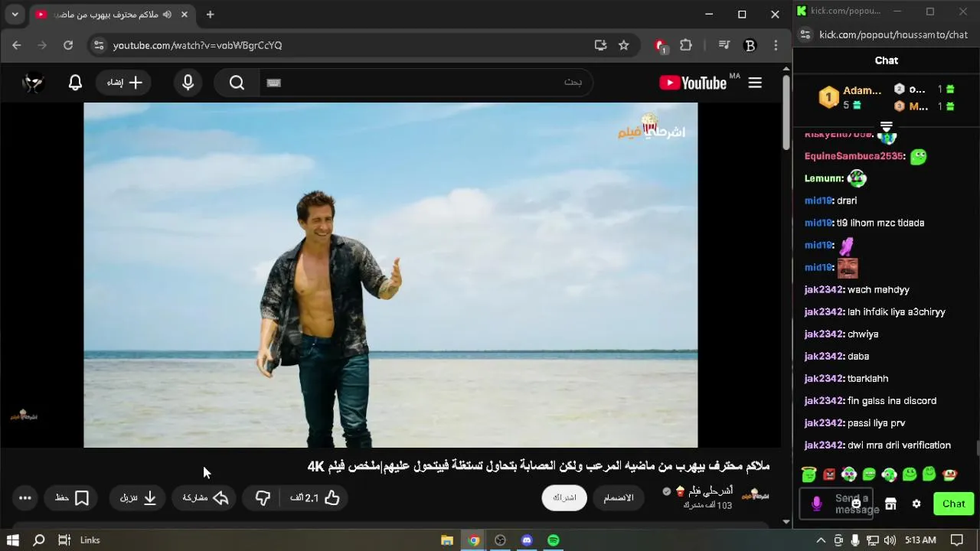Open channel name أشرحلي فيلم

(710, 491)
